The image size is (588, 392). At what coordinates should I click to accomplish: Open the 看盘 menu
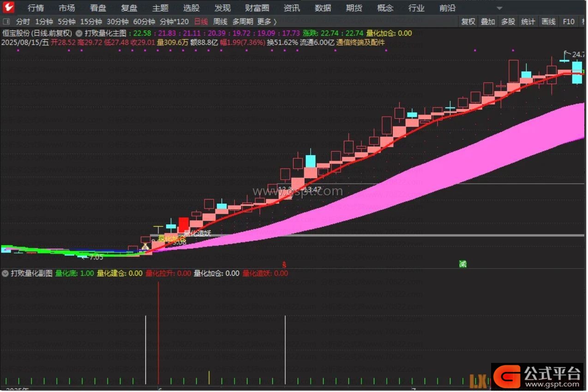(x=98, y=8)
